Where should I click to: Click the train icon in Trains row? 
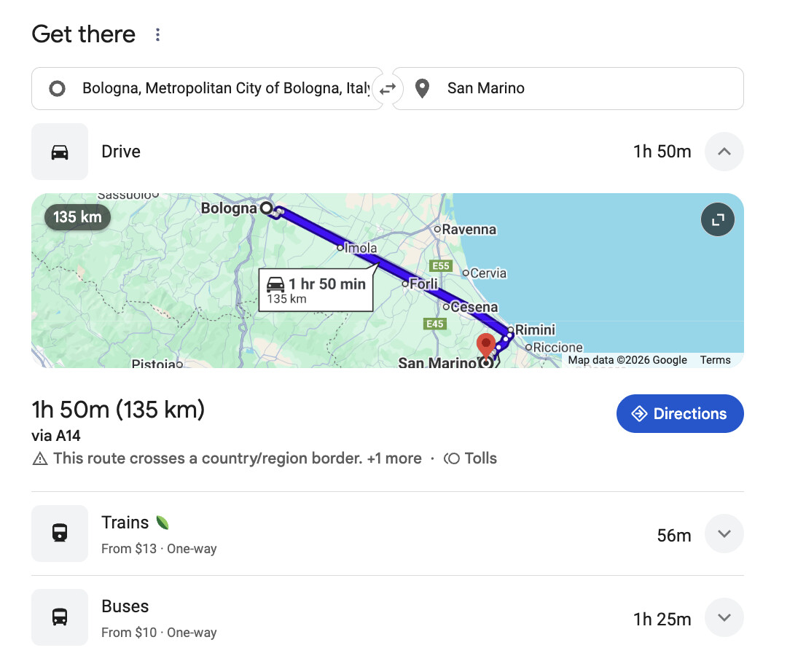coord(60,534)
